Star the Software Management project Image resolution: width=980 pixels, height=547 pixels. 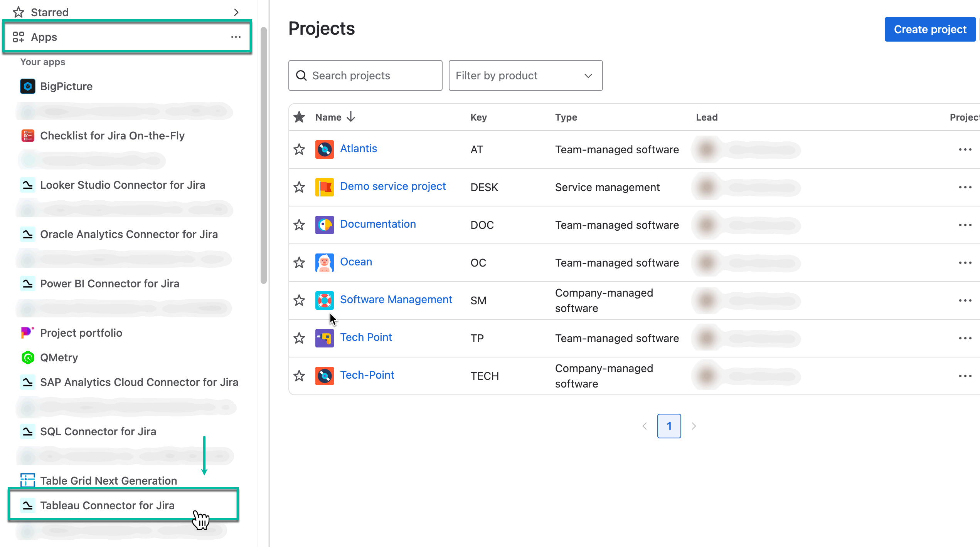[299, 300]
